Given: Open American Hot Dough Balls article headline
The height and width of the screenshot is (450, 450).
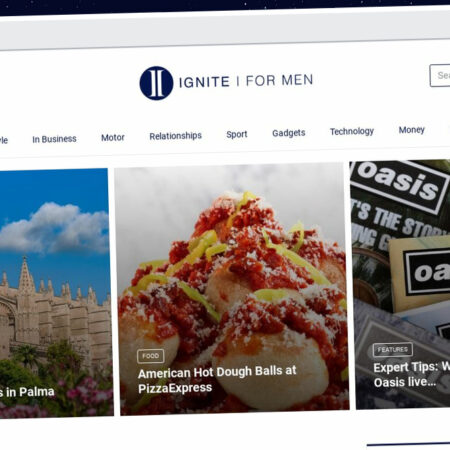Looking at the screenshot, I should coord(217,379).
